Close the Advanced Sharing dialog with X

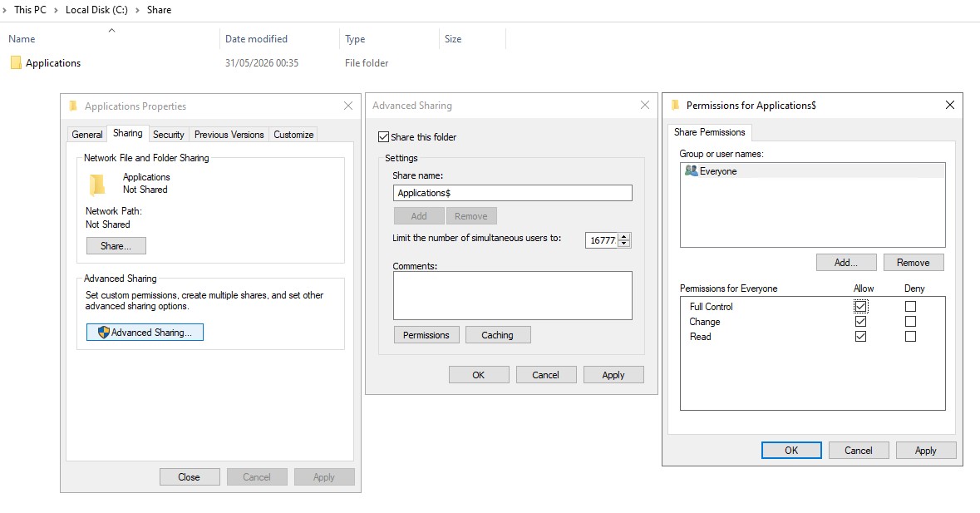(x=645, y=105)
